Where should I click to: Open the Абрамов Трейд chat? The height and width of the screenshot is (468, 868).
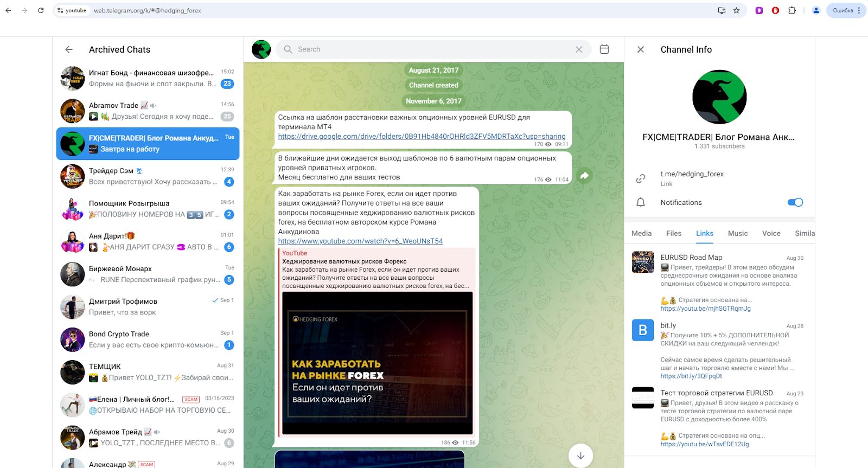[148, 438]
